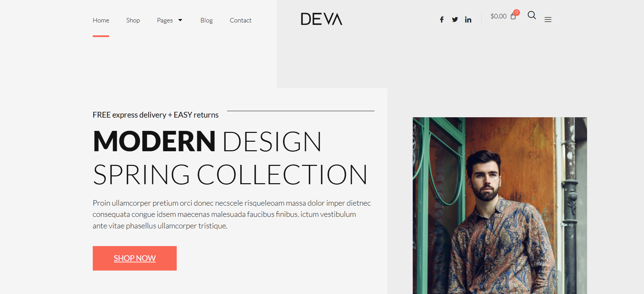Go to the Home menu item
Viewport: 644px width, 294px height.
click(101, 20)
